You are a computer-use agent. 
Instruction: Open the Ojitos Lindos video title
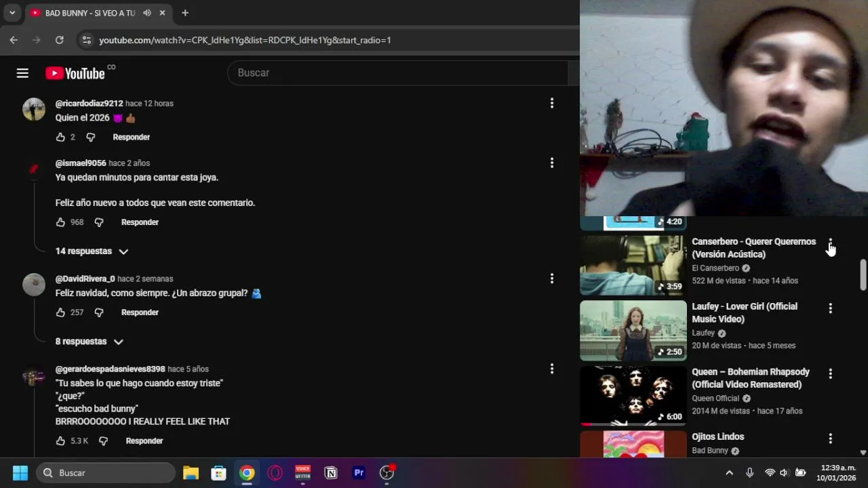pyautogui.click(x=717, y=437)
